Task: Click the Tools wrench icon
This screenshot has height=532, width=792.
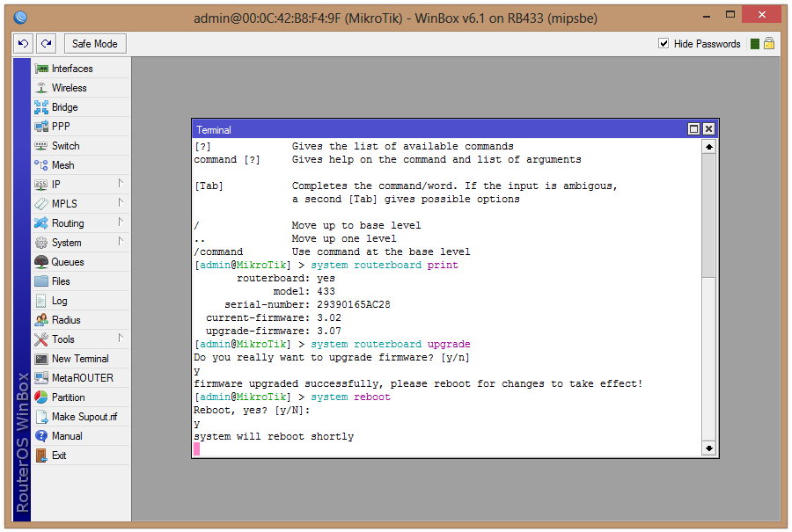Action: tap(41, 339)
